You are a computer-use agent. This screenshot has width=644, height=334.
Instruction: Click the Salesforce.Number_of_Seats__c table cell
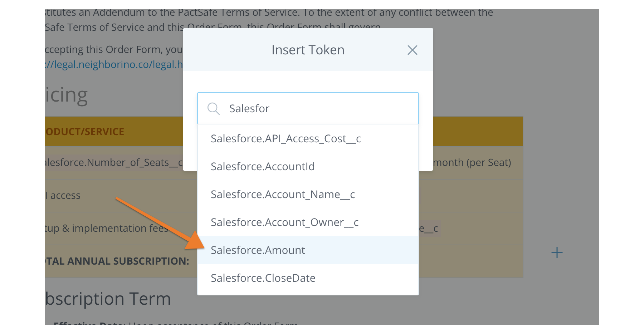click(114, 162)
